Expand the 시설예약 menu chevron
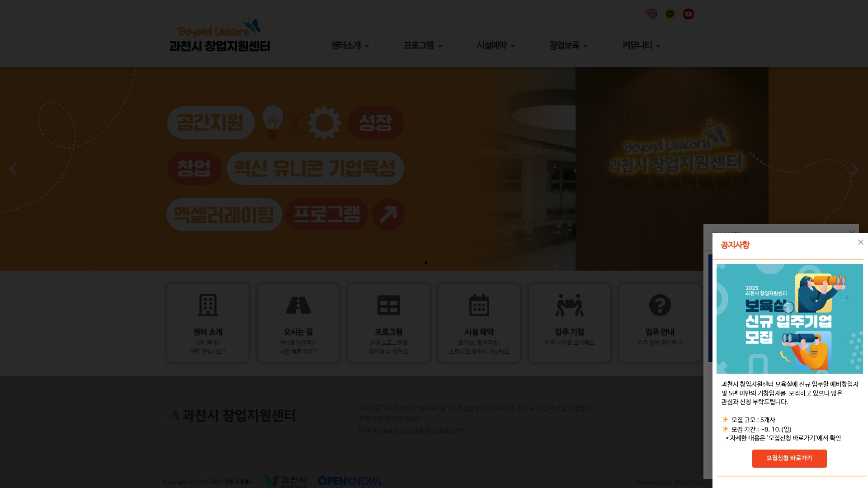This screenshot has width=868, height=488. [513, 46]
